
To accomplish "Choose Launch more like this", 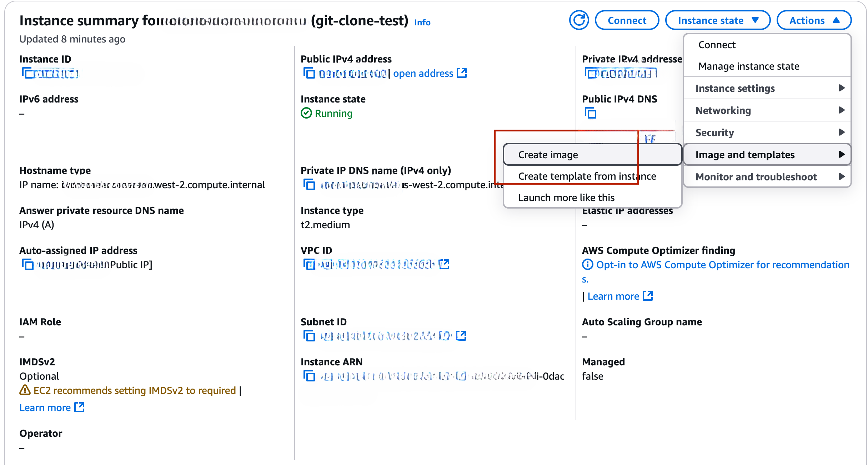I will 566,197.
